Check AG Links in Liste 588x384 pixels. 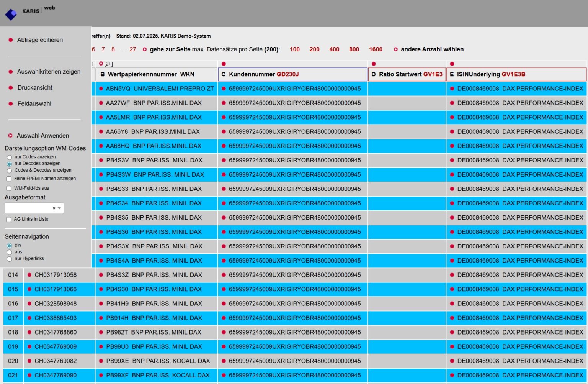click(x=9, y=220)
